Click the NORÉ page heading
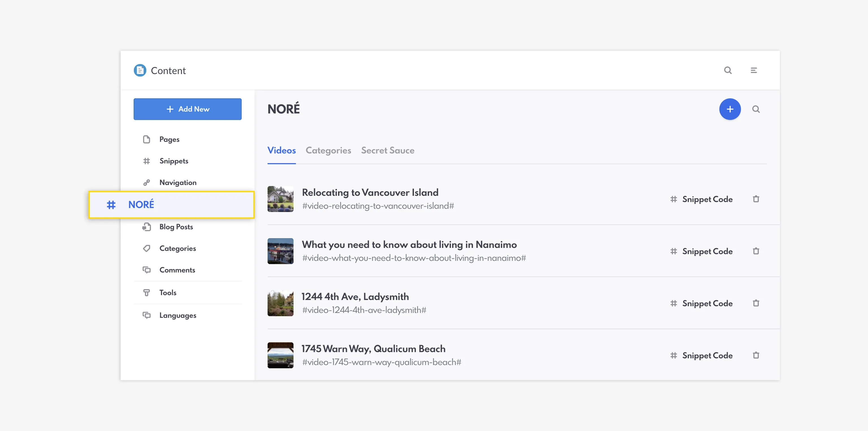 283,109
